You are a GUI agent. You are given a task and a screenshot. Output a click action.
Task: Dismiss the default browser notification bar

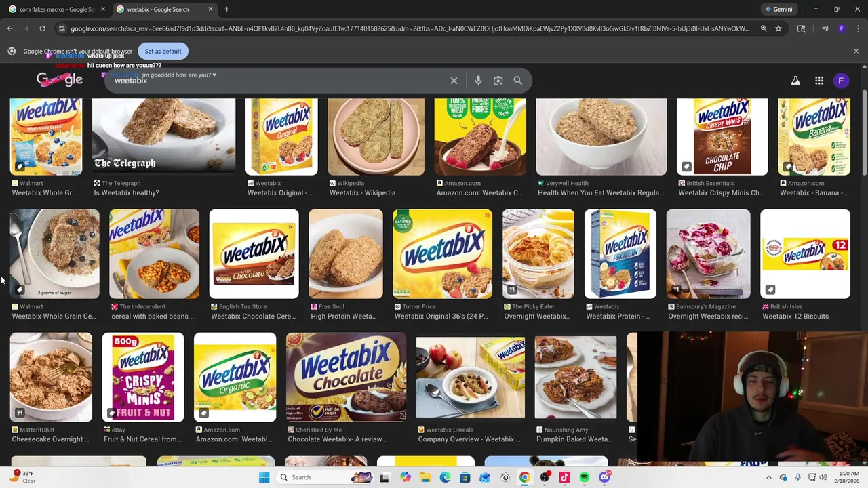856,52
